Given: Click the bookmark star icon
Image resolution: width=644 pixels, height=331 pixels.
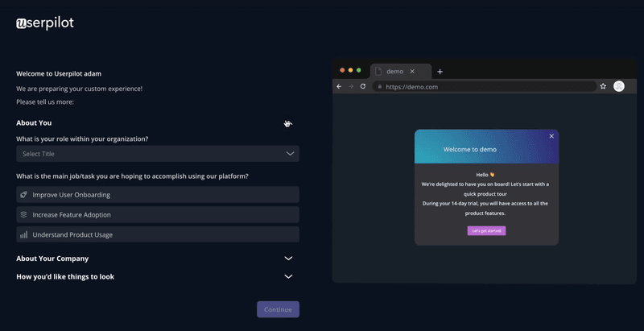Looking at the screenshot, I should pos(603,86).
